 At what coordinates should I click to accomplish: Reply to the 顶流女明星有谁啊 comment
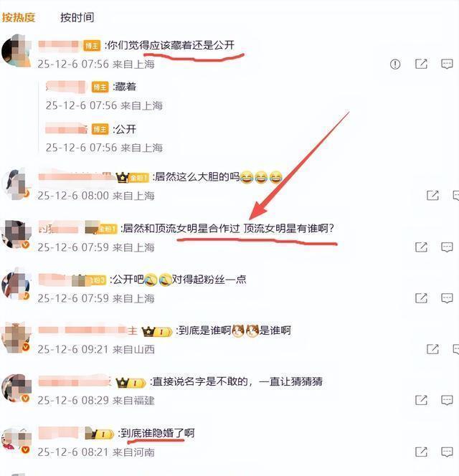pyautogui.click(x=447, y=247)
